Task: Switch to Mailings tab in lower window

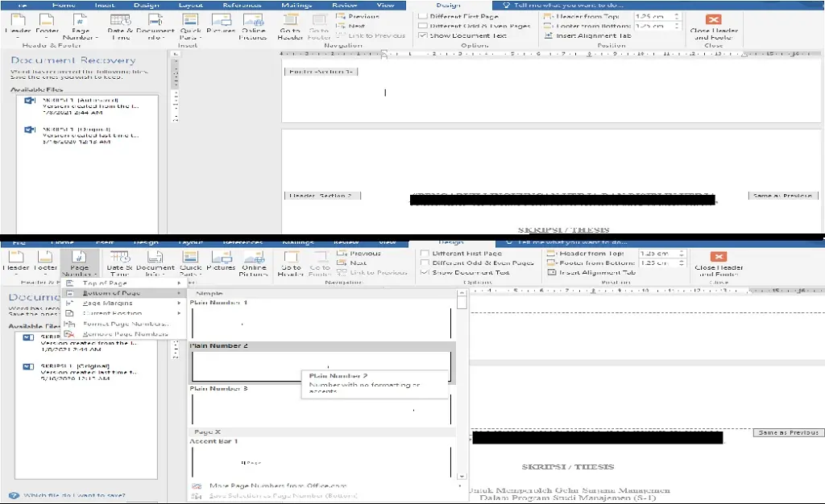Action: 298,242
